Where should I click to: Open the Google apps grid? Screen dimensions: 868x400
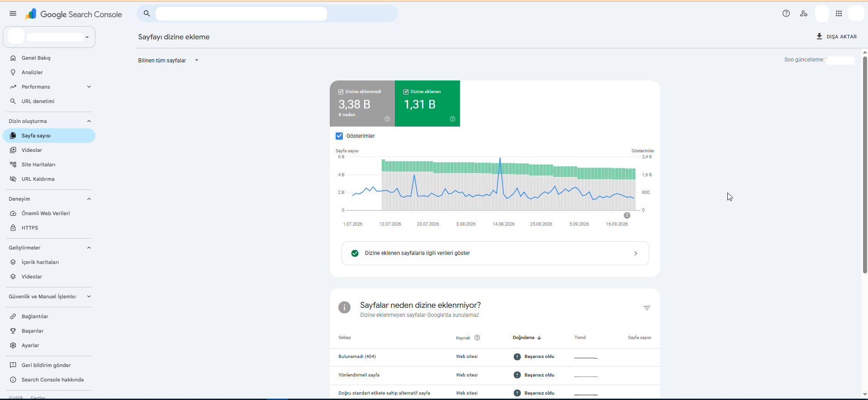click(839, 14)
